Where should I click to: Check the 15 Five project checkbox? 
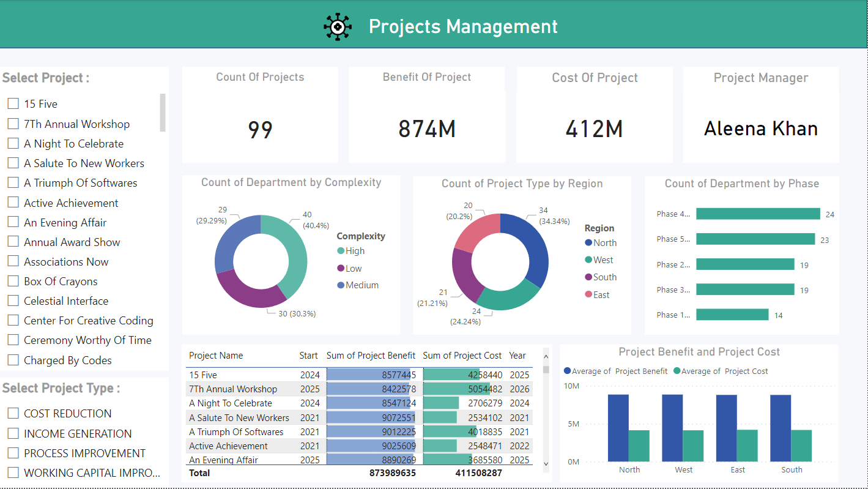13,104
